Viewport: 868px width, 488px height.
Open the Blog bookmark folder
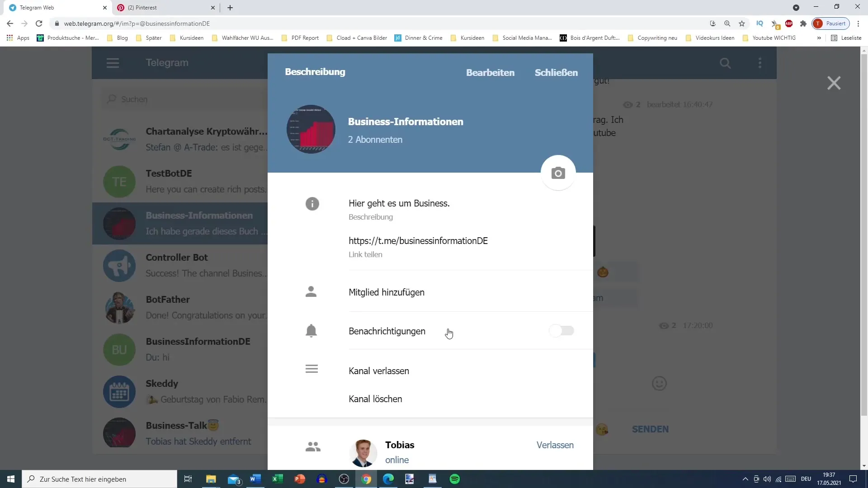[118, 38]
